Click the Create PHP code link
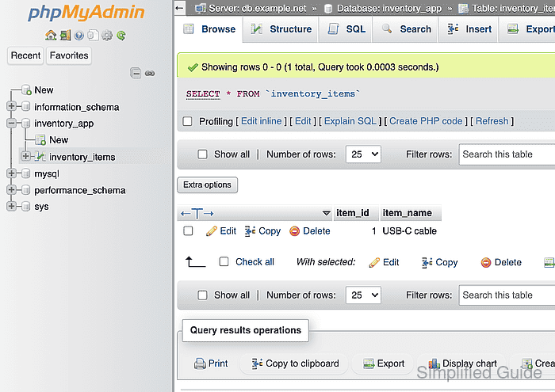 [426, 121]
